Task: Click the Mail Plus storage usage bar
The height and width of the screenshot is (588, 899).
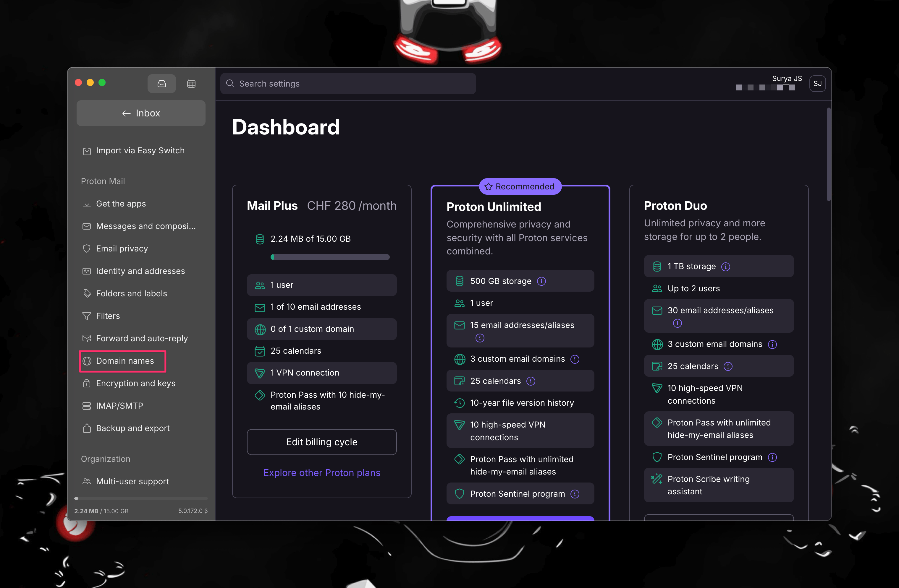Action: coord(330,257)
